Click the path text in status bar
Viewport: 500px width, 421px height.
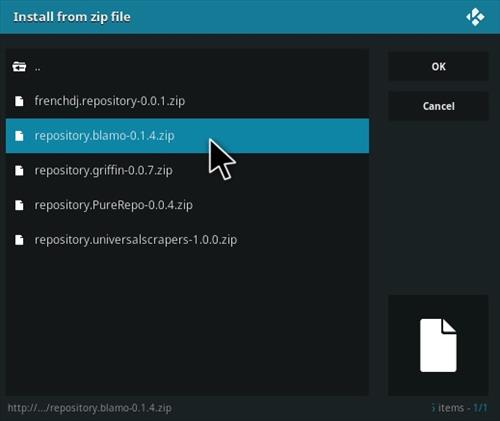point(90,408)
